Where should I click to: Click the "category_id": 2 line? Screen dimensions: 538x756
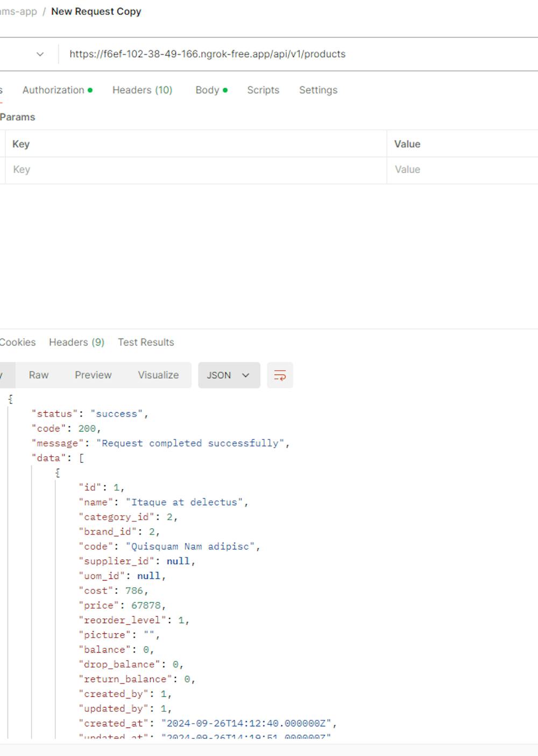[128, 517]
